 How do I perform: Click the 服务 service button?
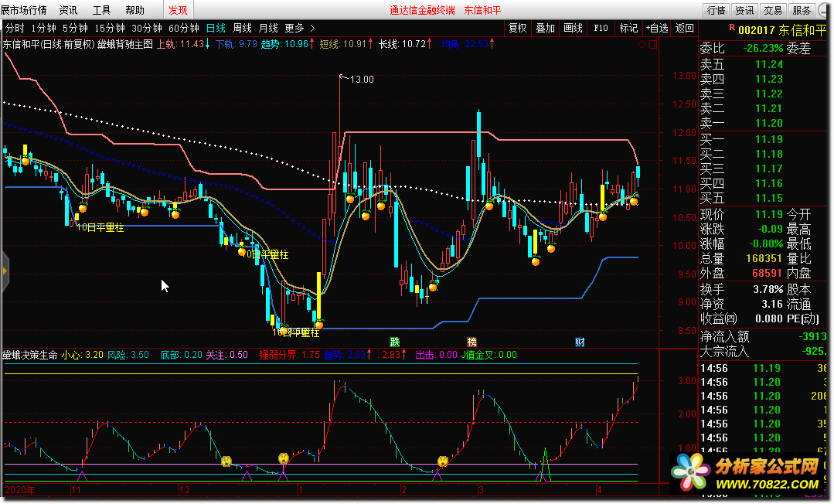click(x=801, y=10)
